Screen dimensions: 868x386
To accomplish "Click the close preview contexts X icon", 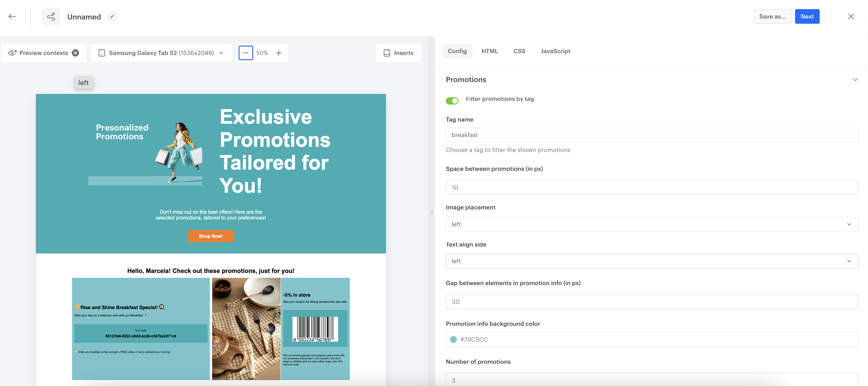I will (x=75, y=53).
